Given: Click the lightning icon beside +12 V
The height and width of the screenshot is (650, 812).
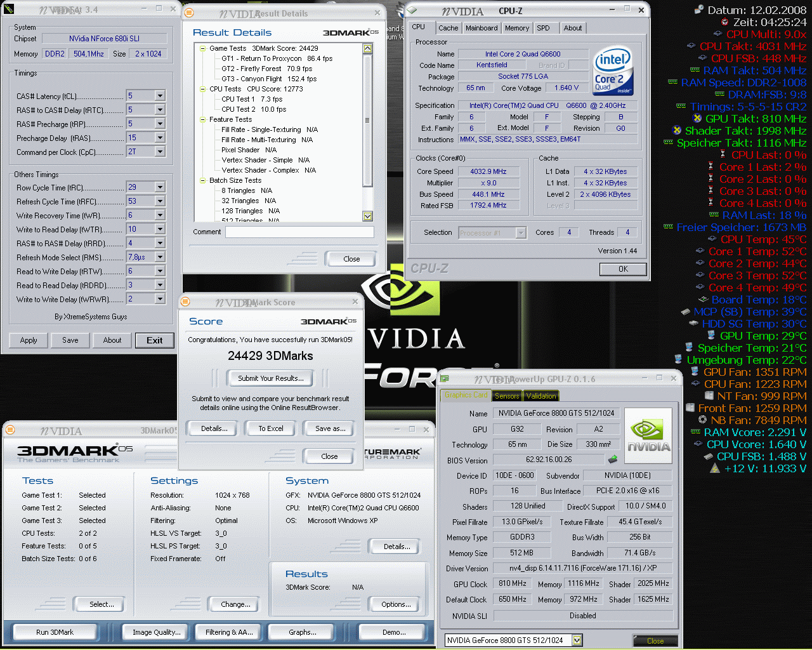Looking at the screenshot, I should (x=715, y=468).
